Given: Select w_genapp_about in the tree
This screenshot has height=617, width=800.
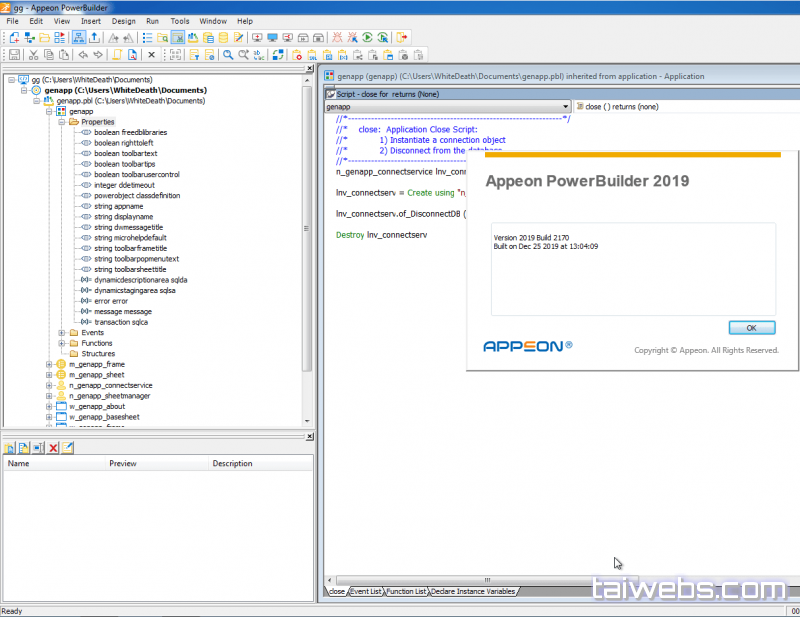Looking at the screenshot, I should pos(97,406).
